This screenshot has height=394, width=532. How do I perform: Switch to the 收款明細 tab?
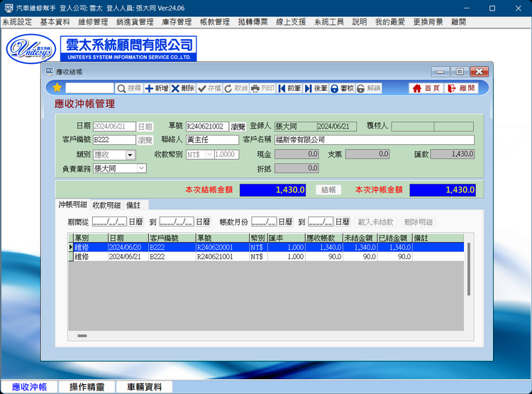106,205
